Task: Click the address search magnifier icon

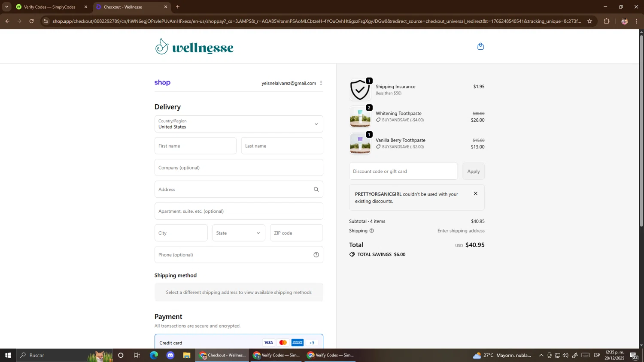Action: click(x=316, y=190)
